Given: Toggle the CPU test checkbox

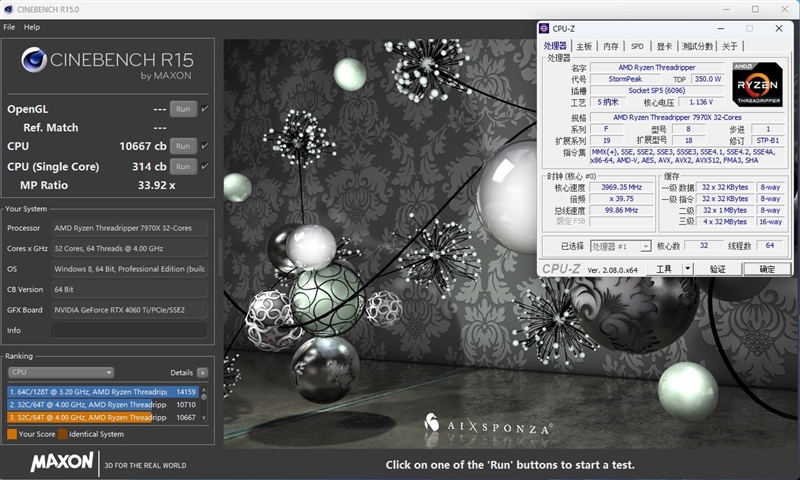Looking at the screenshot, I should [205, 146].
